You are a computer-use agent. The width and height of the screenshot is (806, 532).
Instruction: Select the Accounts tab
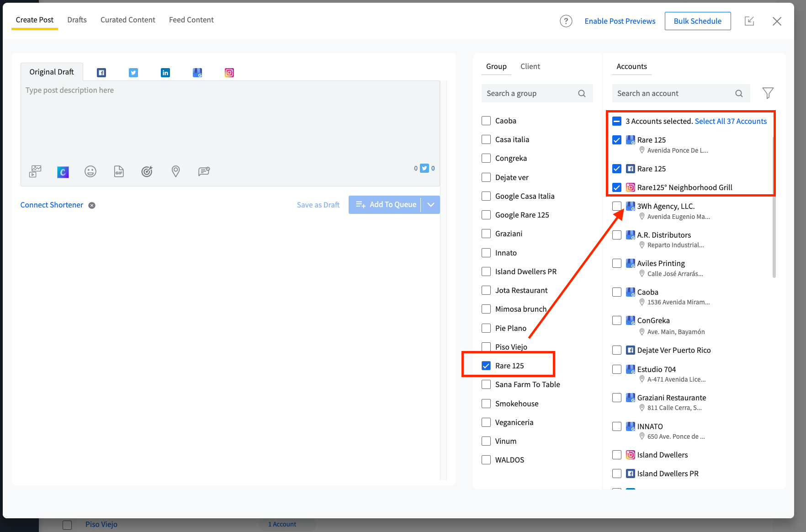click(631, 66)
